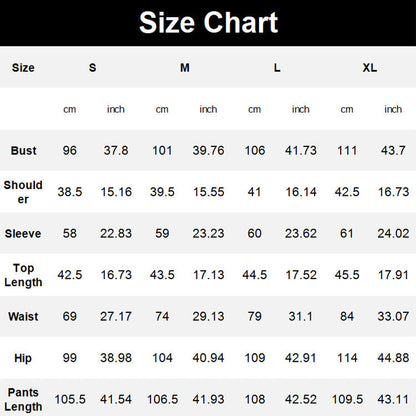
Task: Click the Bust row label
Action: (23, 150)
